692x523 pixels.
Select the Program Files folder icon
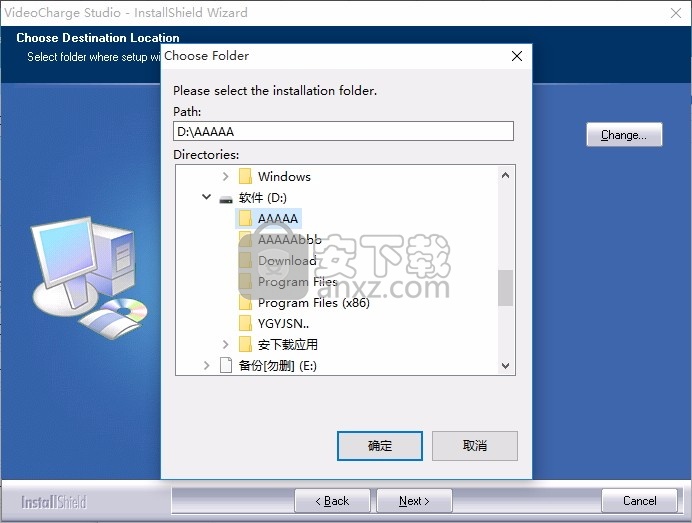click(245, 281)
